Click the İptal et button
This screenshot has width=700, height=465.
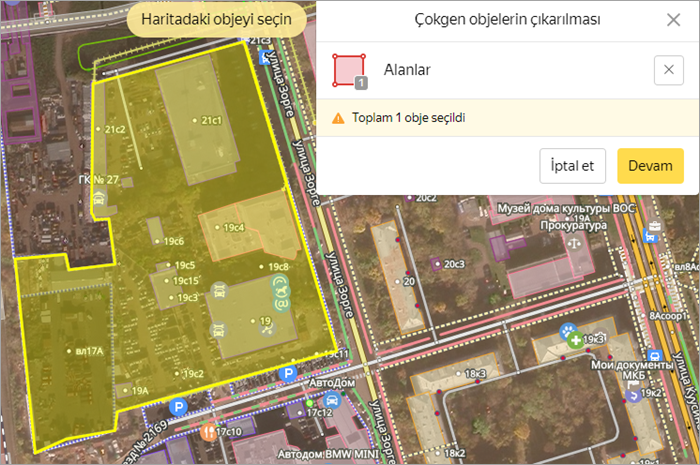(x=572, y=166)
